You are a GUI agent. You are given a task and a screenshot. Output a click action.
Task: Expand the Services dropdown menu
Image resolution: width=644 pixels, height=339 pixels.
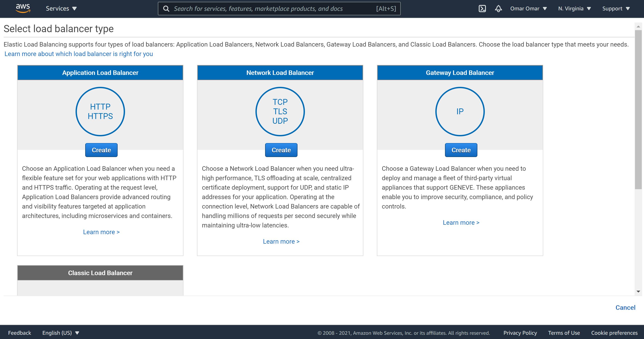click(62, 8)
